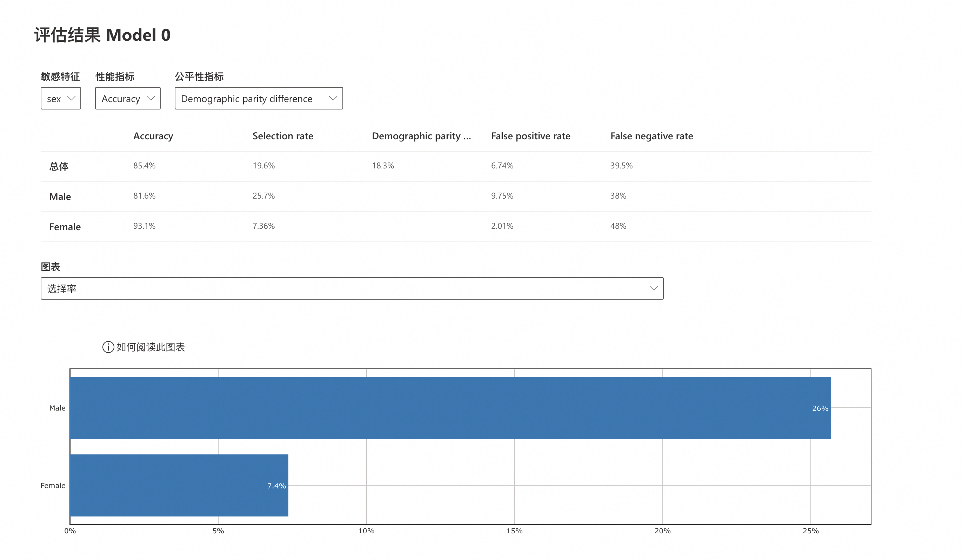Image resolution: width=962 pixels, height=560 pixels.
Task: Click the 7.4% label on Female bar
Action: (276, 486)
